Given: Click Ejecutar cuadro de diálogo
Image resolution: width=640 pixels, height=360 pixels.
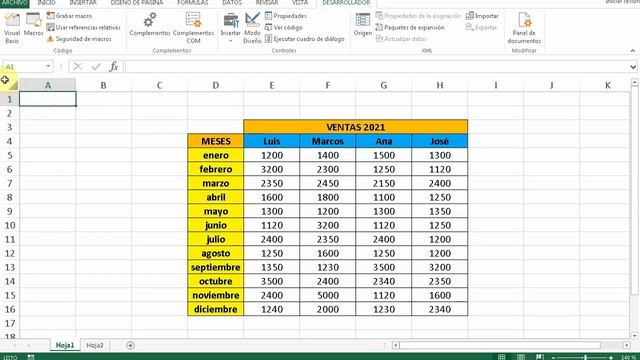Looking at the screenshot, I should [304, 39].
